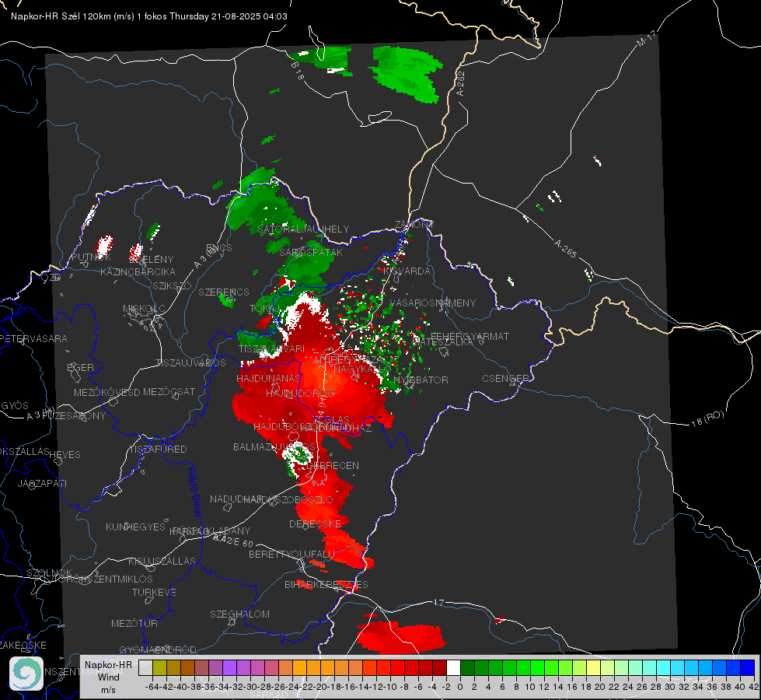Select the VASAROSNAMENY label
Viewport: 761px width, 700px height.
[433, 303]
